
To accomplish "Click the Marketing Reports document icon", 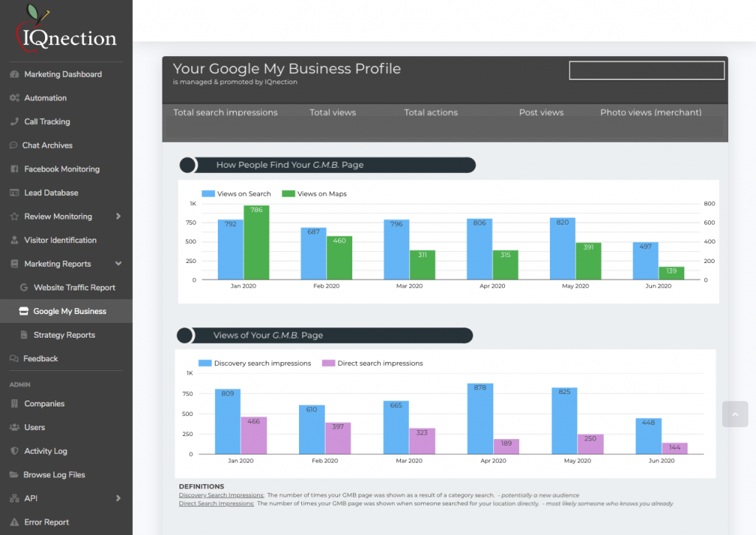I will click(15, 264).
